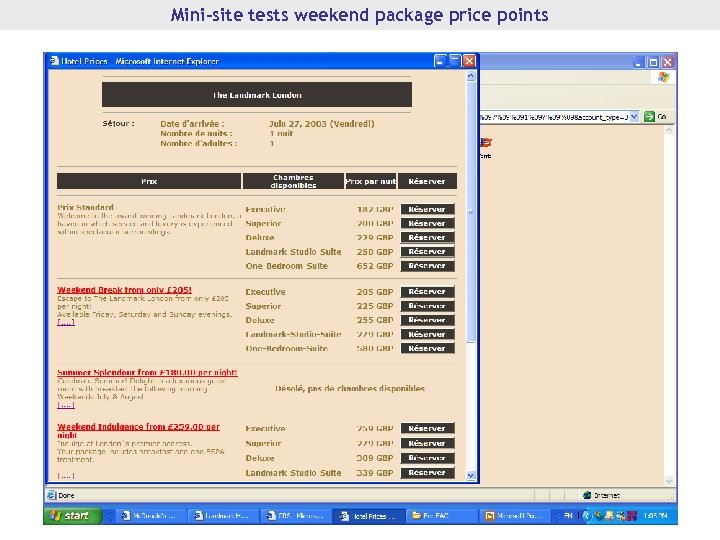
Task: Click the Hotel Prices vertical scrollbar thumb
Action: 471,211
